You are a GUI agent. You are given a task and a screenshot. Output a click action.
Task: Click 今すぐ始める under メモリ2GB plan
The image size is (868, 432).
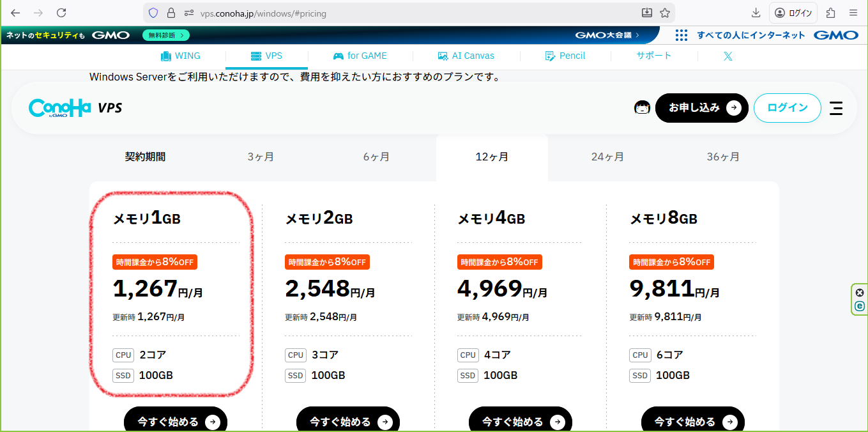click(x=348, y=422)
